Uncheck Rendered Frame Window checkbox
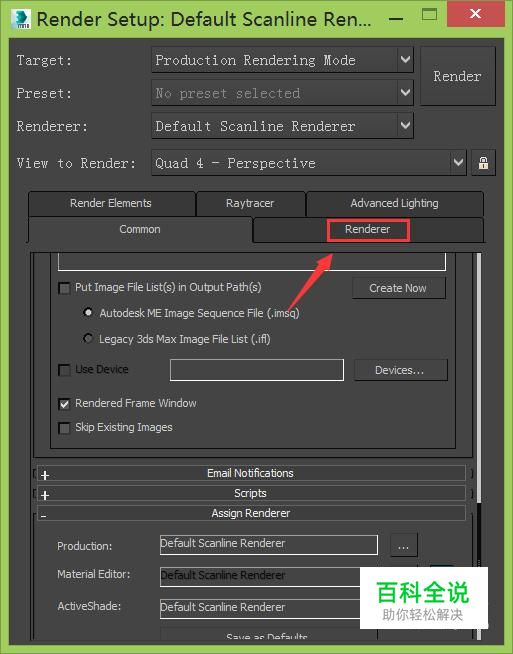513x654 pixels. coord(64,404)
